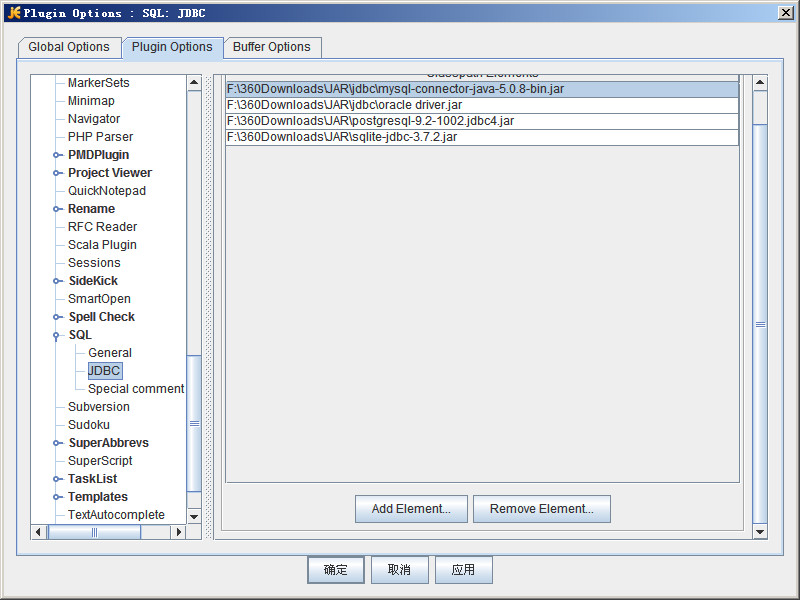Image resolution: width=800 pixels, height=600 pixels.
Task: Click Add Element button
Action: point(411,509)
